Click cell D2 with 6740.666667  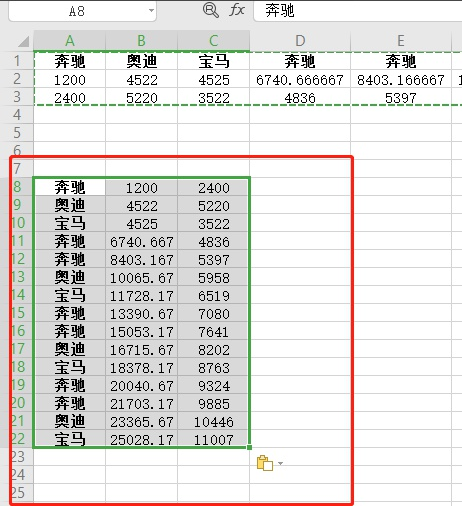click(300, 79)
